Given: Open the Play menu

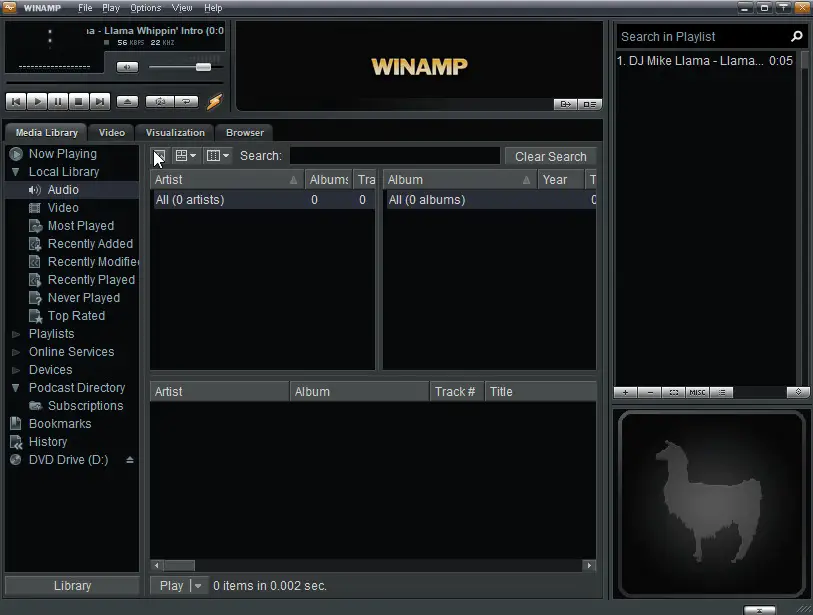Looking at the screenshot, I should [x=110, y=8].
